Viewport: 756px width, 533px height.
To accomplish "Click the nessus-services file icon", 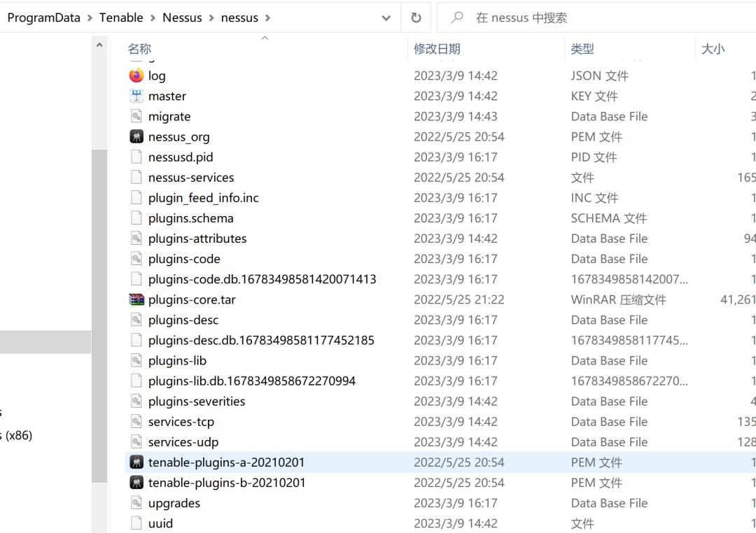I will click(136, 178).
